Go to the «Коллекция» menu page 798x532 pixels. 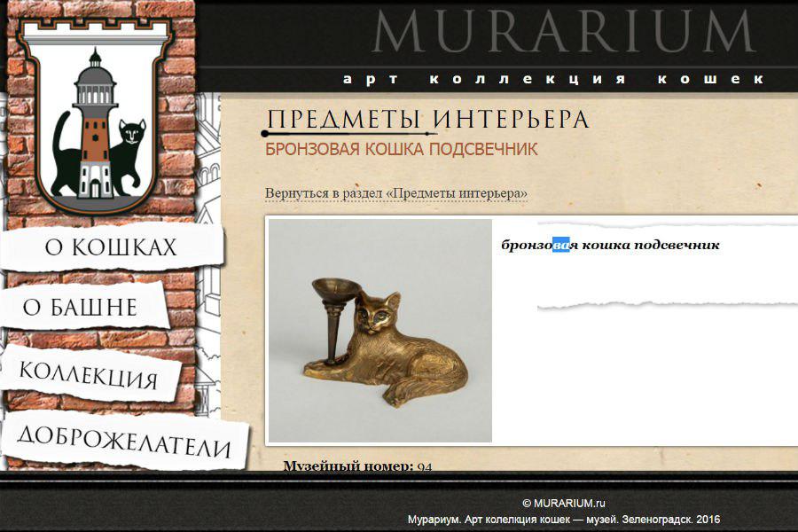(89, 375)
